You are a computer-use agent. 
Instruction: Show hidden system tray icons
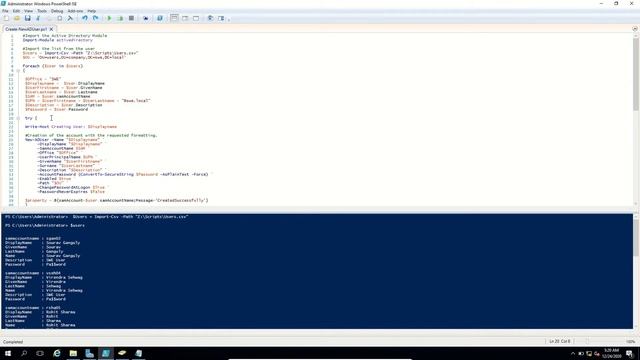point(573,354)
